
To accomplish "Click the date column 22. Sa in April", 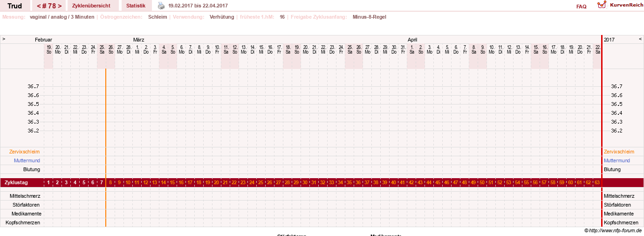I will click(x=597, y=49).
